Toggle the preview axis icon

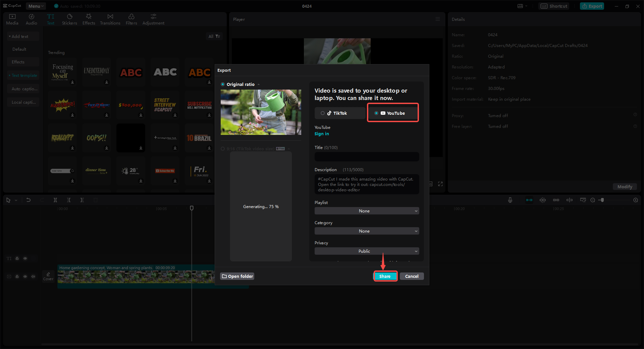[x=570, y=200]
